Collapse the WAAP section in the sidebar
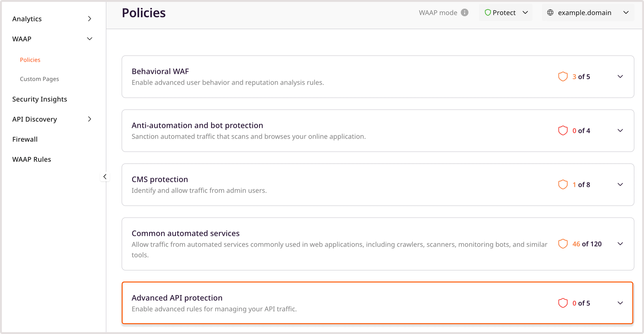This screenshot has height=334, width=644. pos(90,39)
